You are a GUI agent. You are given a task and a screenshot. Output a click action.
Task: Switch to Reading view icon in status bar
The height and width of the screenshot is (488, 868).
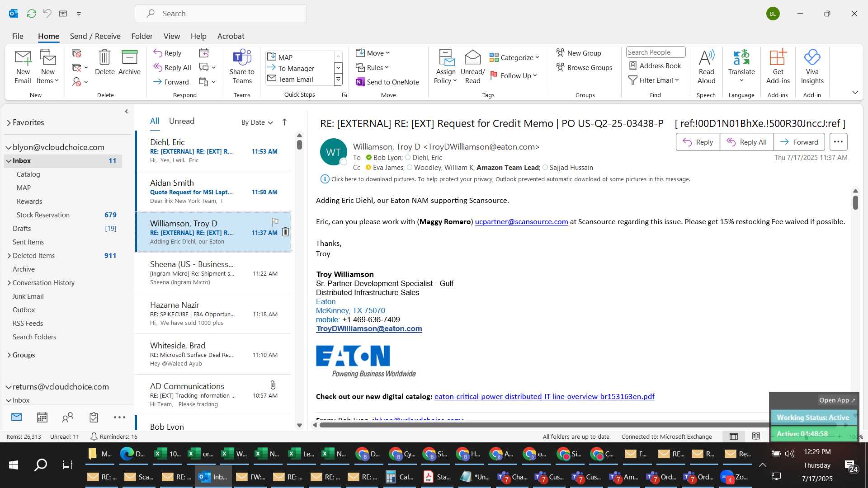[x=756, y=436]
